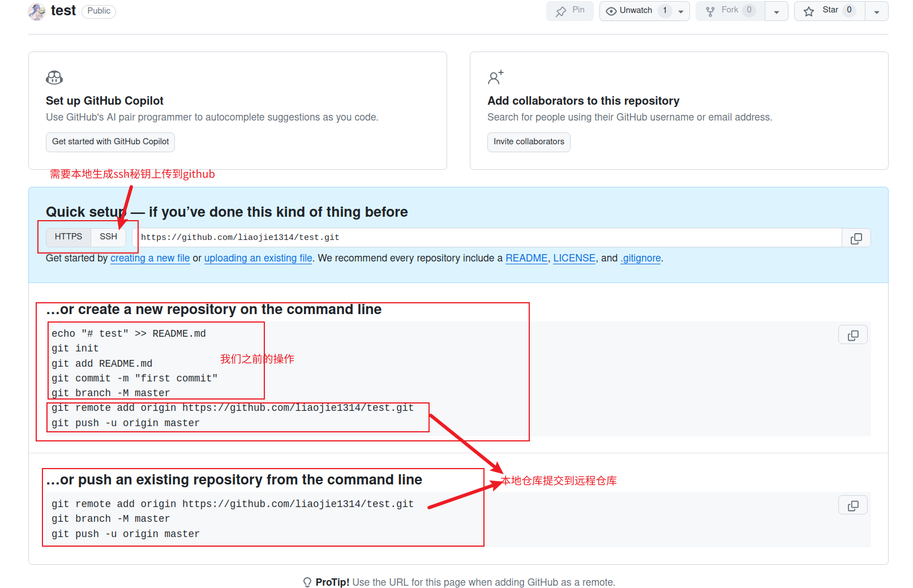Click the 'git init' command line
Screen dimensions: 913x588
(75, 349)
